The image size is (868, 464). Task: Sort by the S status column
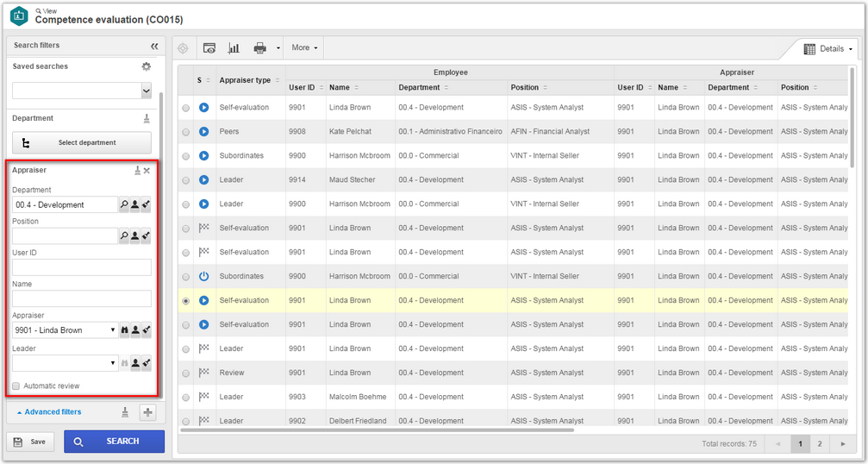pyautogui.click(x=203, y=80)
